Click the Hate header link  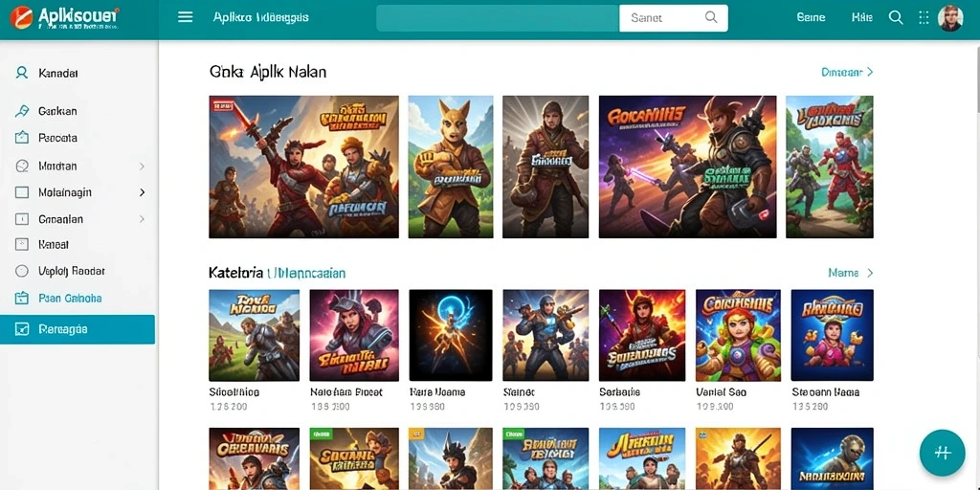pyautogui.click(x=862, y=17)
